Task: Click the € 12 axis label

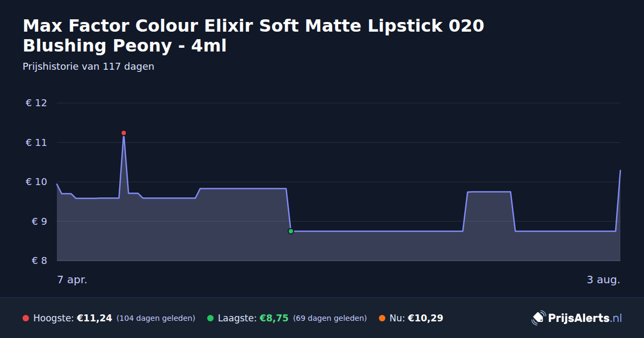Action: tap(36, 103)
